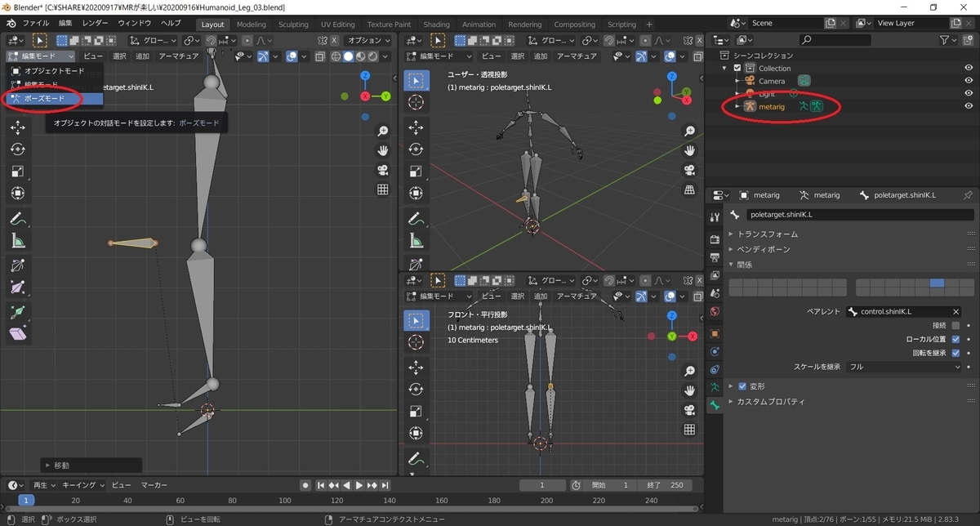980x526 pixels.
Task: Disable the 回転を継承 checkbox
Action: 955,353
